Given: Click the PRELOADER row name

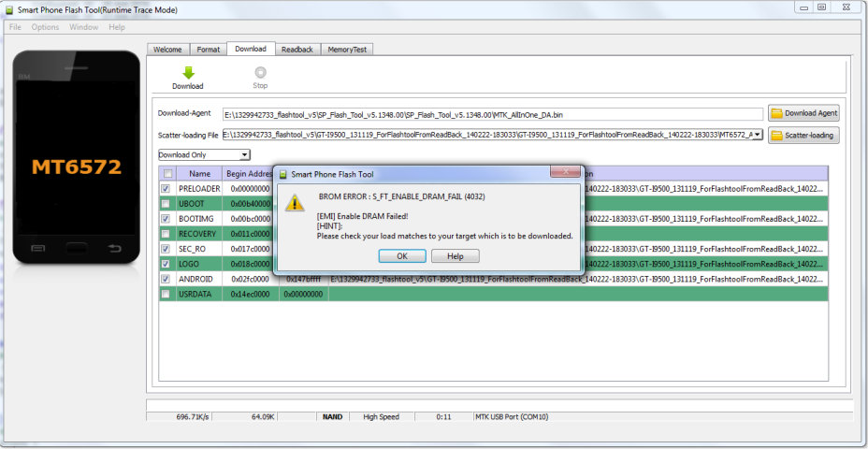Looking at the screenshot, I should (199, 189).
